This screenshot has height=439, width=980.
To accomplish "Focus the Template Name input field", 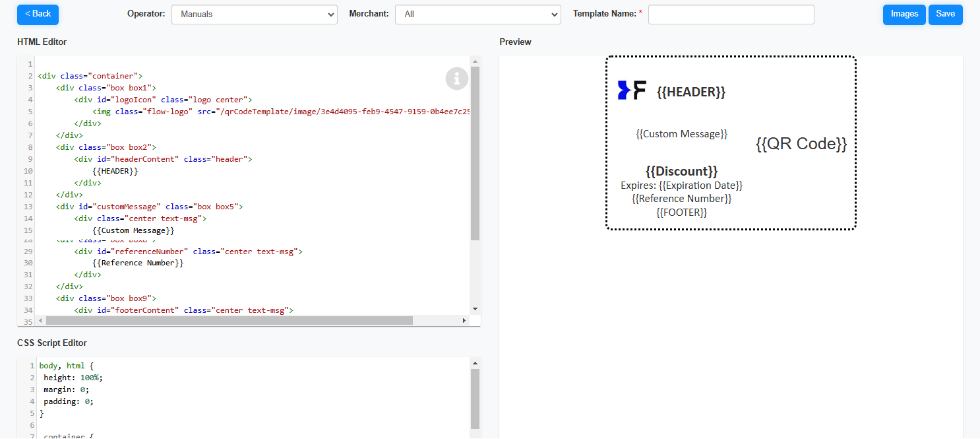I will pos(731,15).
